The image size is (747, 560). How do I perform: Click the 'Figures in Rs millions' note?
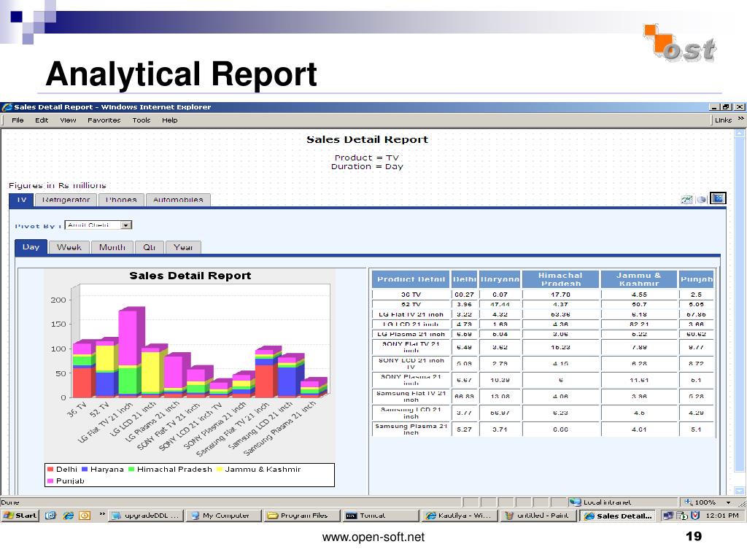(x=57, y=185)
